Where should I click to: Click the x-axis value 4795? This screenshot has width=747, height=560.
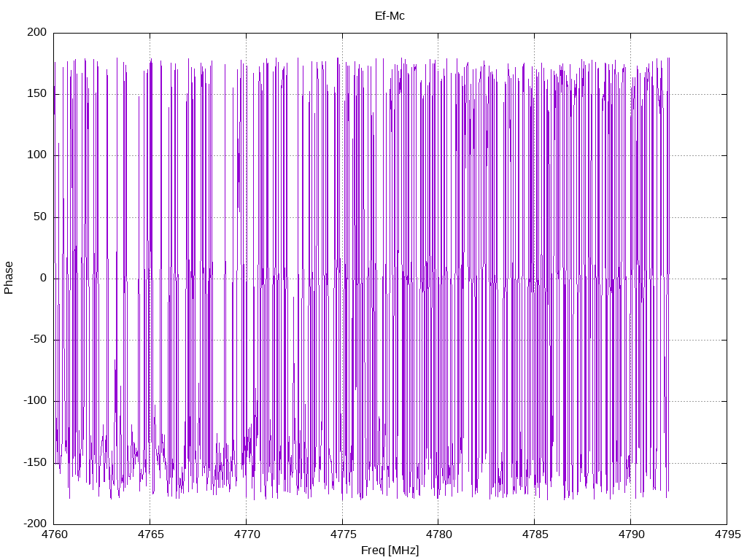pos(727,534)
